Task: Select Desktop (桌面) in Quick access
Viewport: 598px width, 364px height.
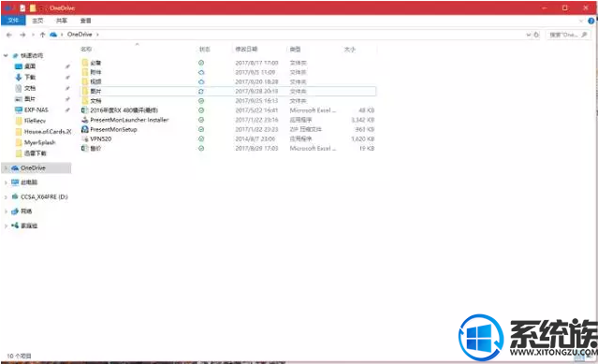Action: pyautogui.click(x=30, y=66)
